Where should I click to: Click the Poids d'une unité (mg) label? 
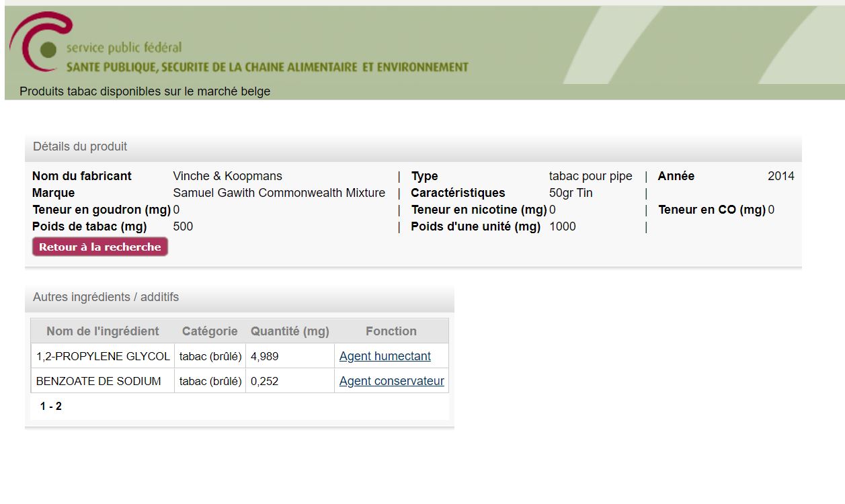pos(476,226)
